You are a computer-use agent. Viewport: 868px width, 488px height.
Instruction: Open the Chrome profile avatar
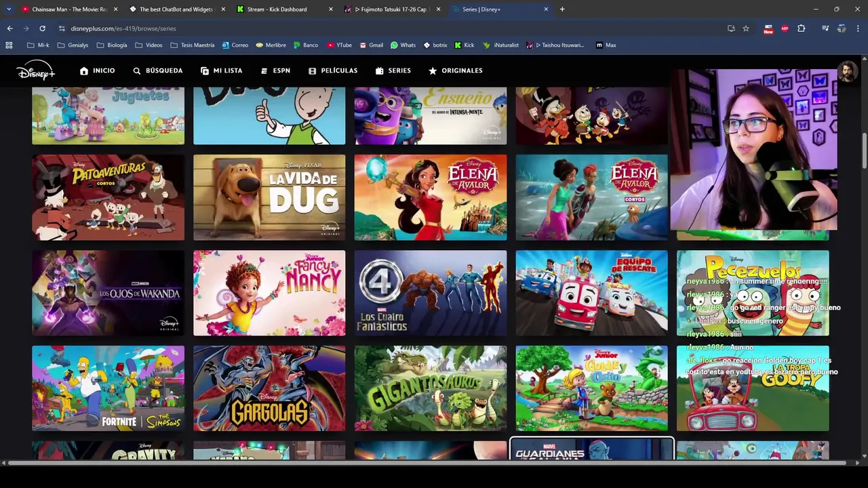842,28
